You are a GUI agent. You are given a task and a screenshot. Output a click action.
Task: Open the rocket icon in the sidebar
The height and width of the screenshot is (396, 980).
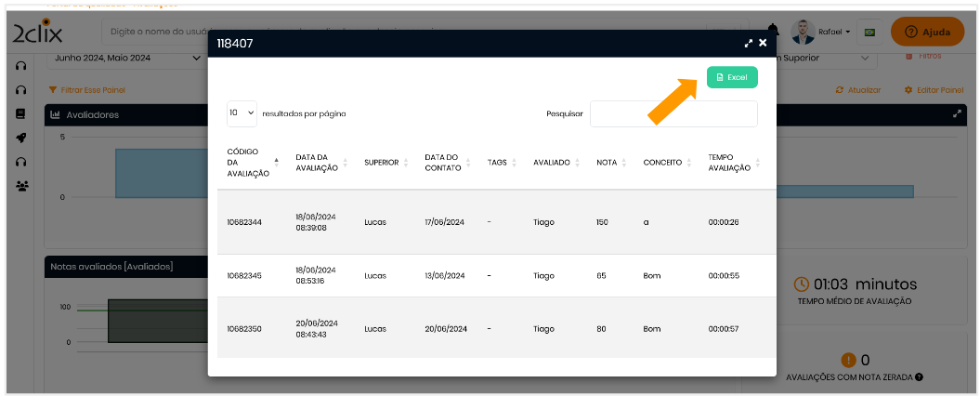(20, 138)
